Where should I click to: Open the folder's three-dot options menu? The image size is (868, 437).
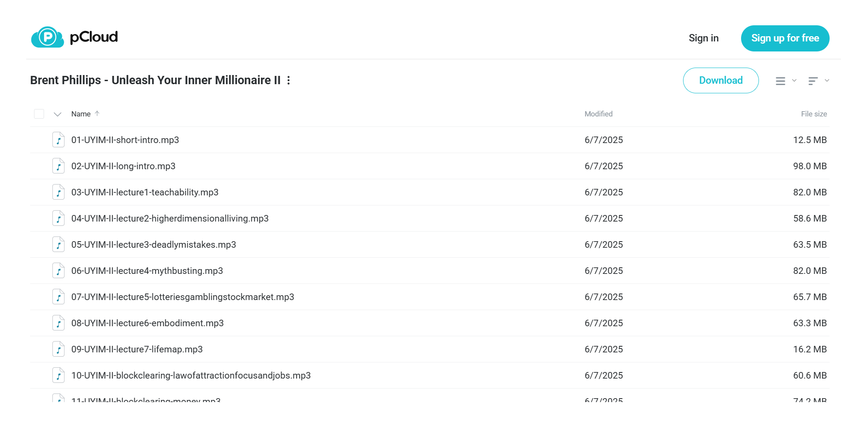coord(289,80)
